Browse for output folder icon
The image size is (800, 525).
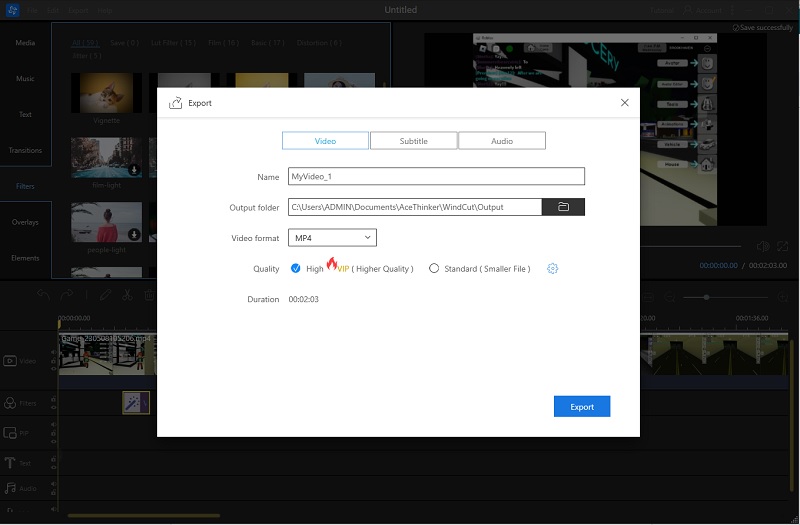(x=563, y=207)
